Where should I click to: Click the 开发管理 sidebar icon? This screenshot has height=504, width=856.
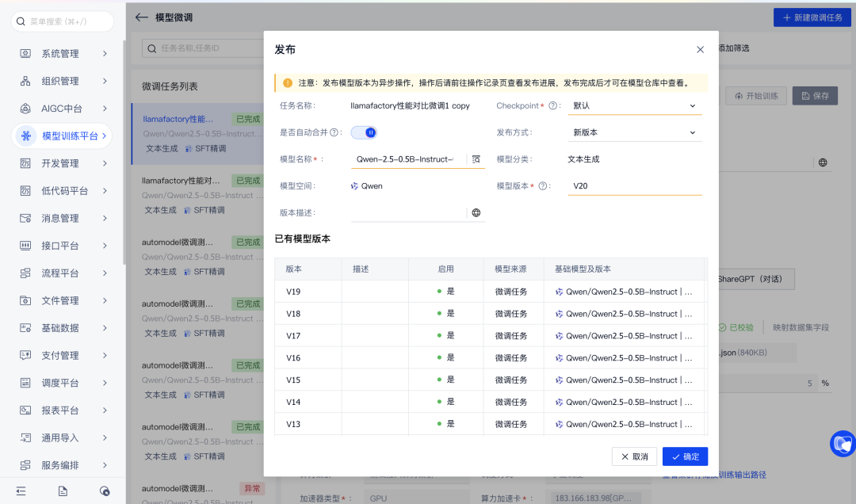pos(25,163)
